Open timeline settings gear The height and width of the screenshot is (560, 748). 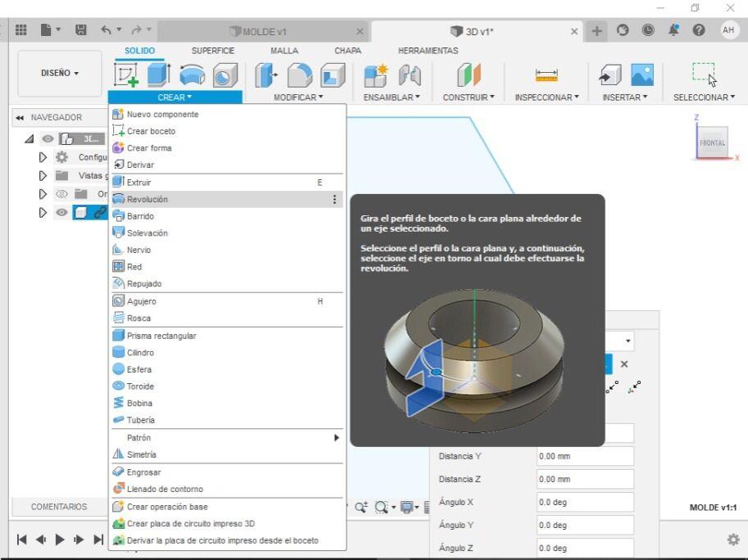point(733,540)
